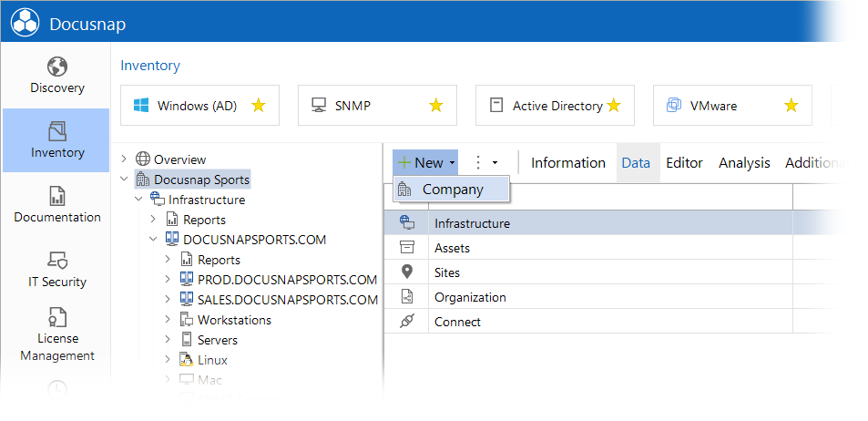
Task: Open the License Management sidebar section
Action: (57, 335)
